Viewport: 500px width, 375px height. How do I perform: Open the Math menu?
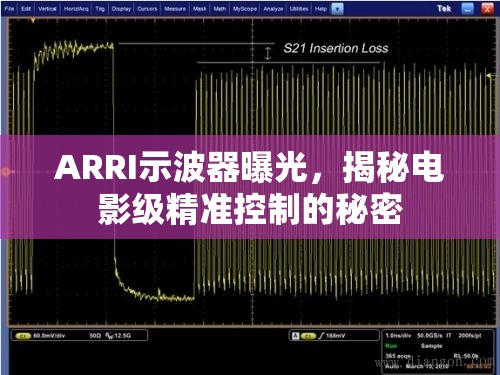[219, 9]
